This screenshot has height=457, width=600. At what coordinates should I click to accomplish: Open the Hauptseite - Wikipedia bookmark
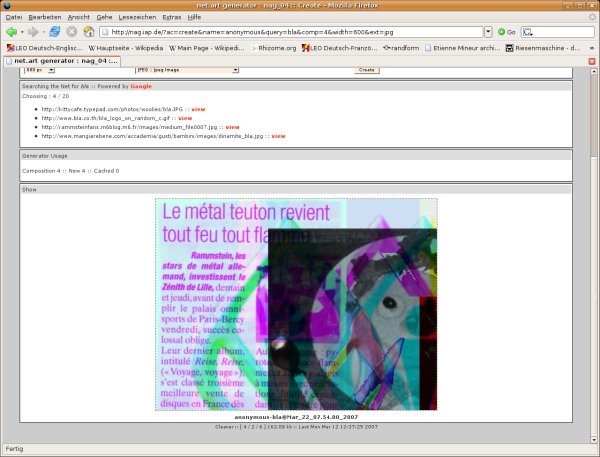126,48
